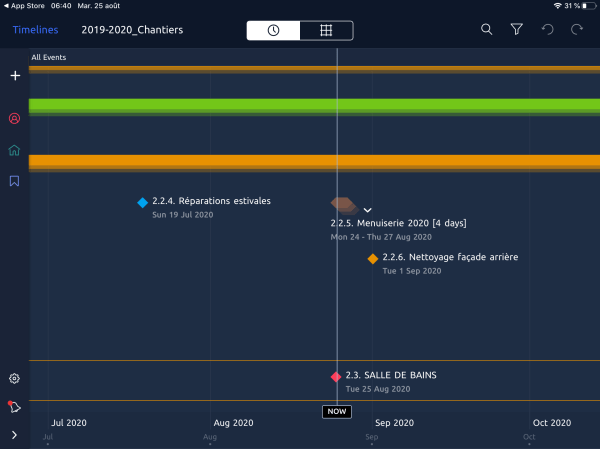Go back to Timelines list
The image size is (600, 449).
(35, 30)
